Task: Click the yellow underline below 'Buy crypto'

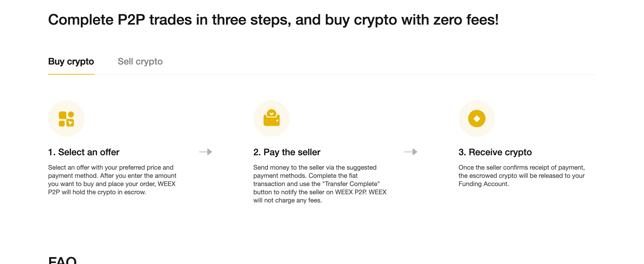Action: pyautogui.click(x=71, y=75)
